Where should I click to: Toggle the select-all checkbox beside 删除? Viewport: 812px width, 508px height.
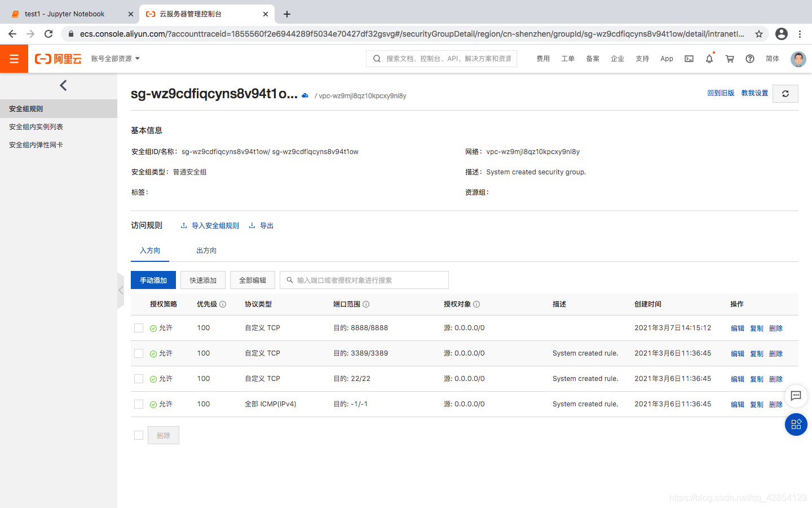(x=139, y=435)
